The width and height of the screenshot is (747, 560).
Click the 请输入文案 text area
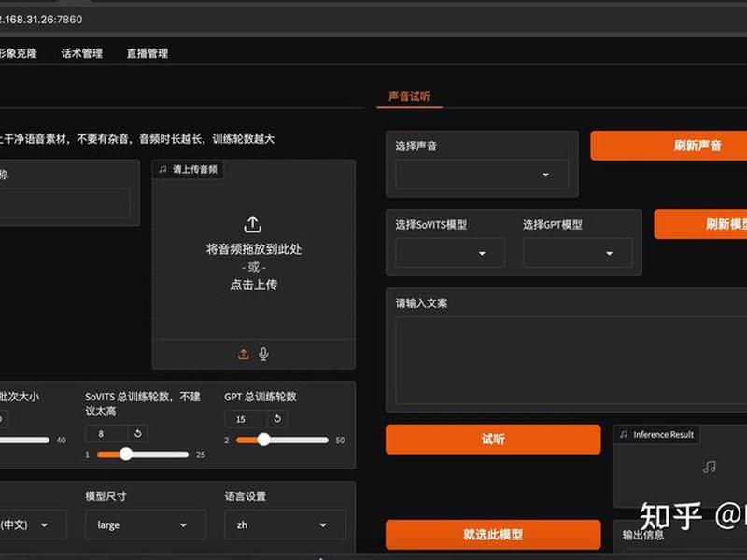click(571, 360)
